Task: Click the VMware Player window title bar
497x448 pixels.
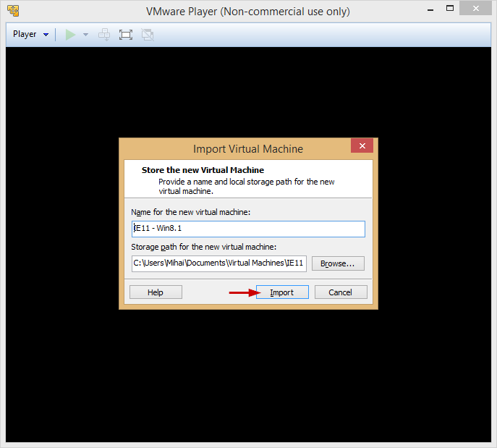Action: pos(248,12)
